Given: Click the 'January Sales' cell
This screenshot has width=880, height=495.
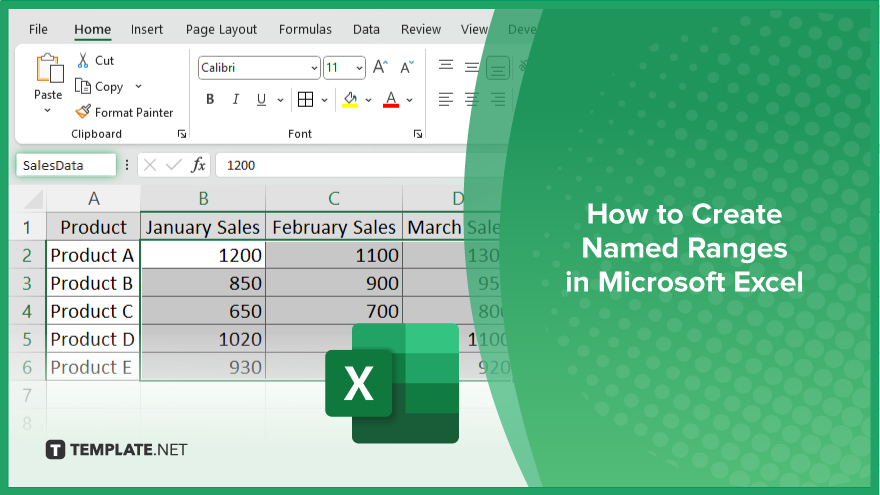Looking at the screenshot, I should (x=203, y=227).
